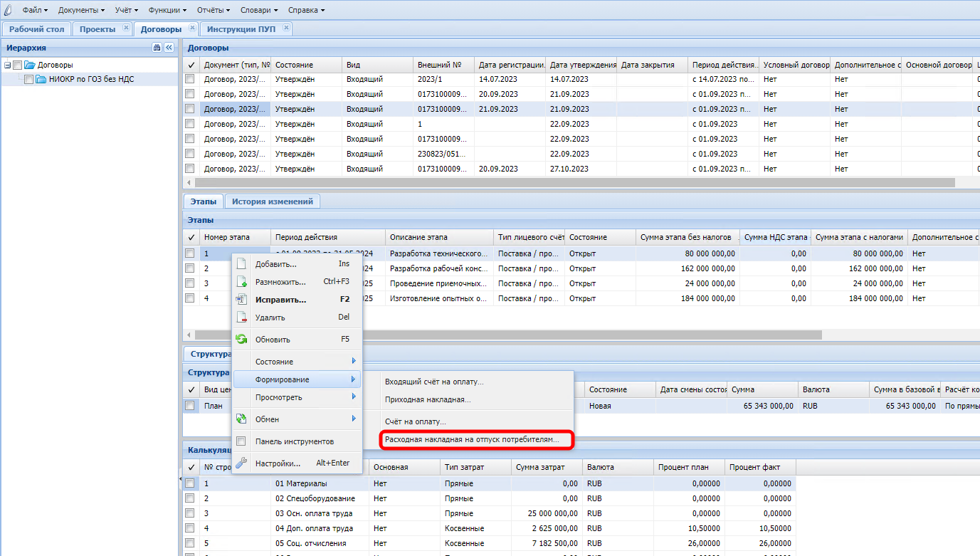Switch to the История изменений tab
This screenshot has height=556, width=980.
pyautogui.click(x=272, y=201)
